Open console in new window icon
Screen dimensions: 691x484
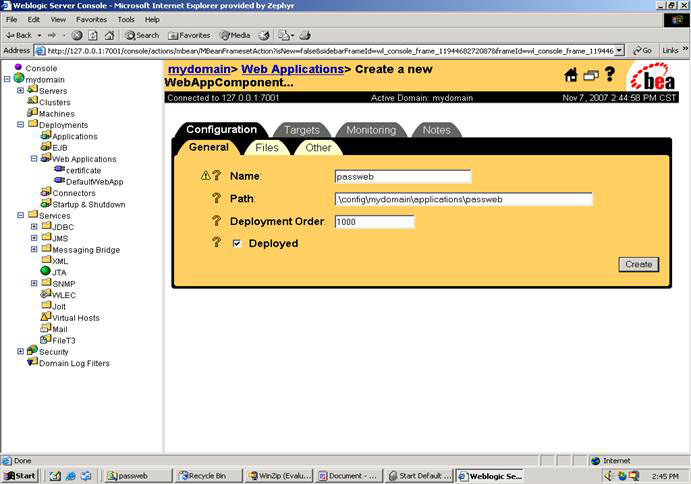(x=591, y=76)
